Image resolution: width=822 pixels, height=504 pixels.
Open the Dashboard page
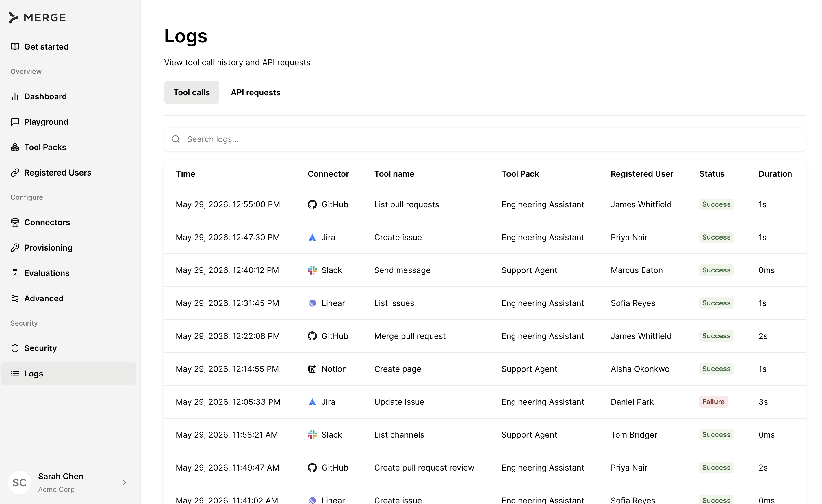[68, 96]
